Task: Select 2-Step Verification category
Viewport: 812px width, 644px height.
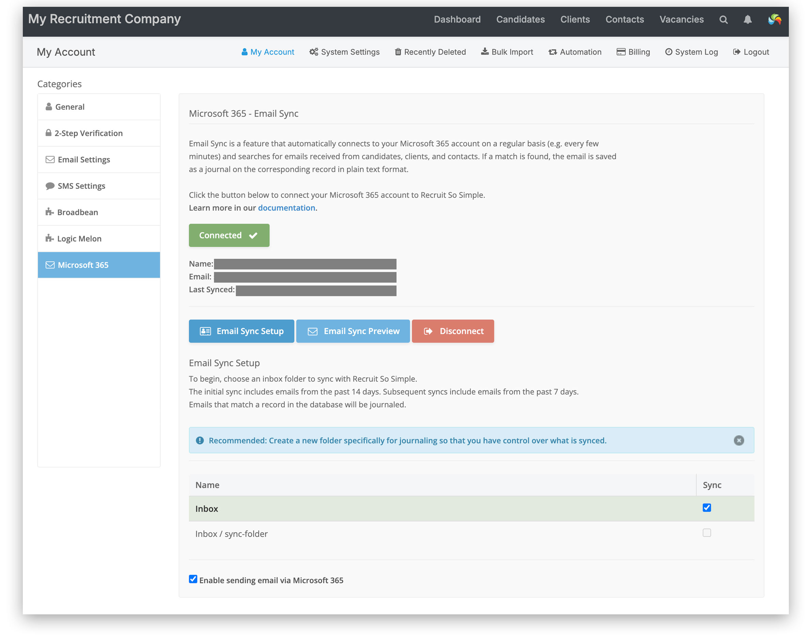Action: (x=99, y=133)
